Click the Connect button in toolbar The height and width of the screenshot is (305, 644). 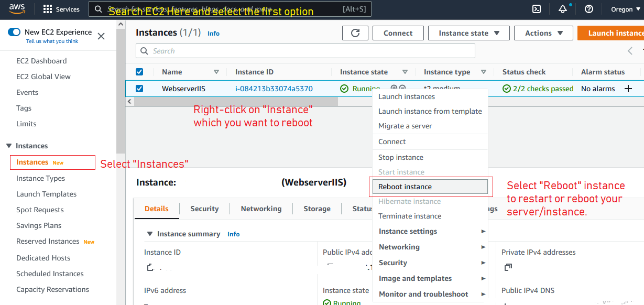click(398, 33)
